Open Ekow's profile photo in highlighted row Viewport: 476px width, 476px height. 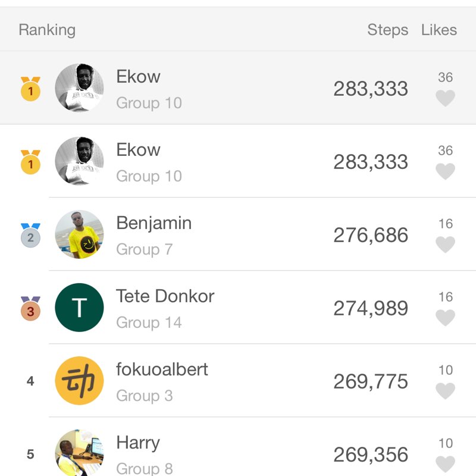click(x=79, y=88)
